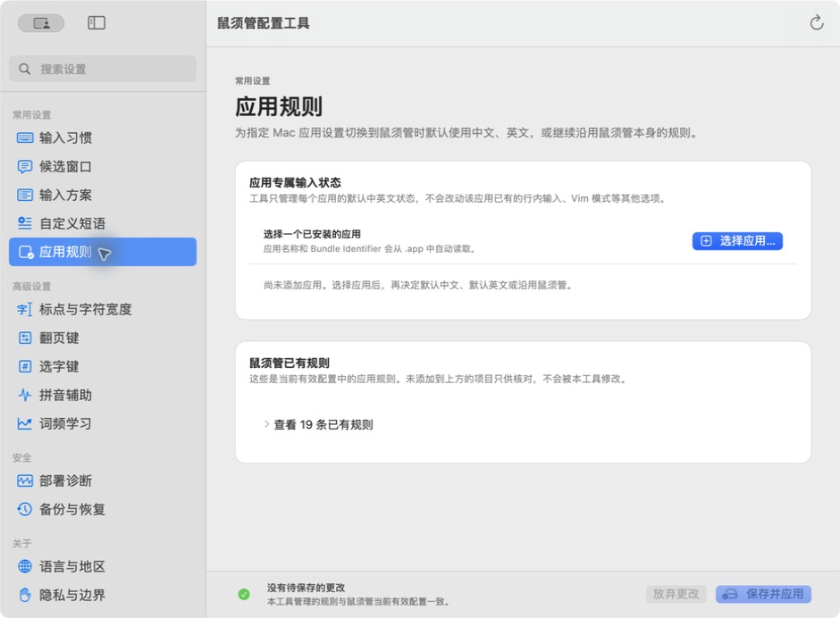
Task: Click the phrase icon beside 自定义短语
Action: click(x=25, y=223)
